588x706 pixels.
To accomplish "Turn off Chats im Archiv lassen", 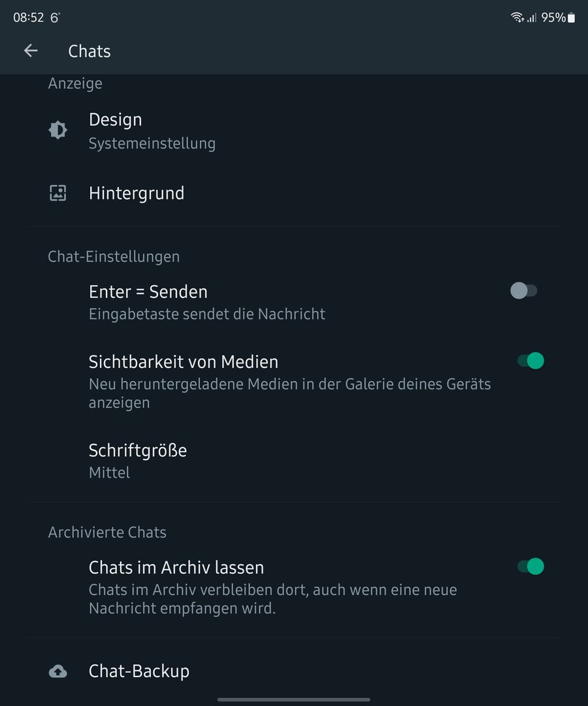I will pyautogui.click(x=531, y=567).
